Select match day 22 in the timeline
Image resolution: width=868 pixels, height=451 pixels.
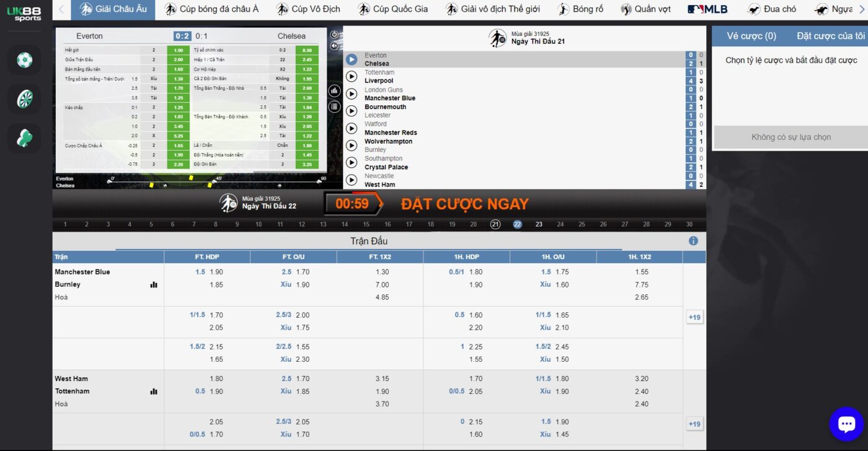(x=517, y=224)
